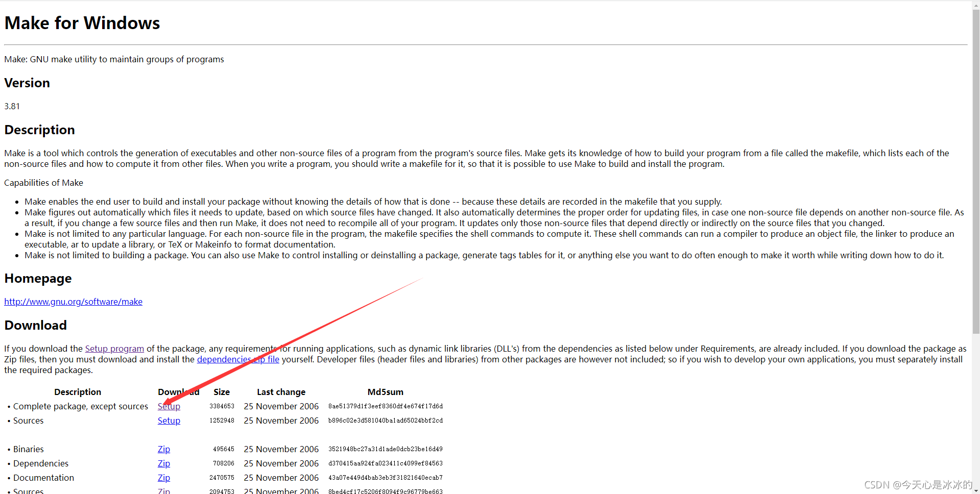The width and height of the screenshot is (980, 494).
Task: Click 'Complete package, except sources' row label
Action: (81, 406)
